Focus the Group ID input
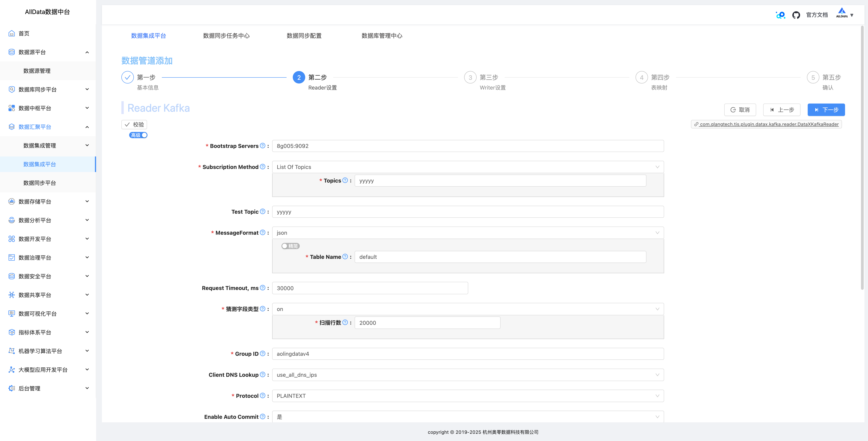The width and height of the screenshot is (868, 441). pos(468,354)
